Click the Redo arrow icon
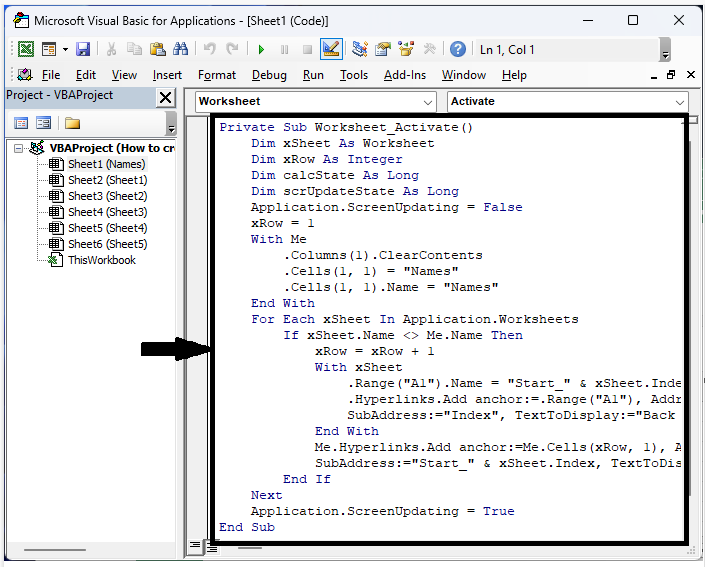The width and height of the screenshot is (705, 567). tap(232, 49)
